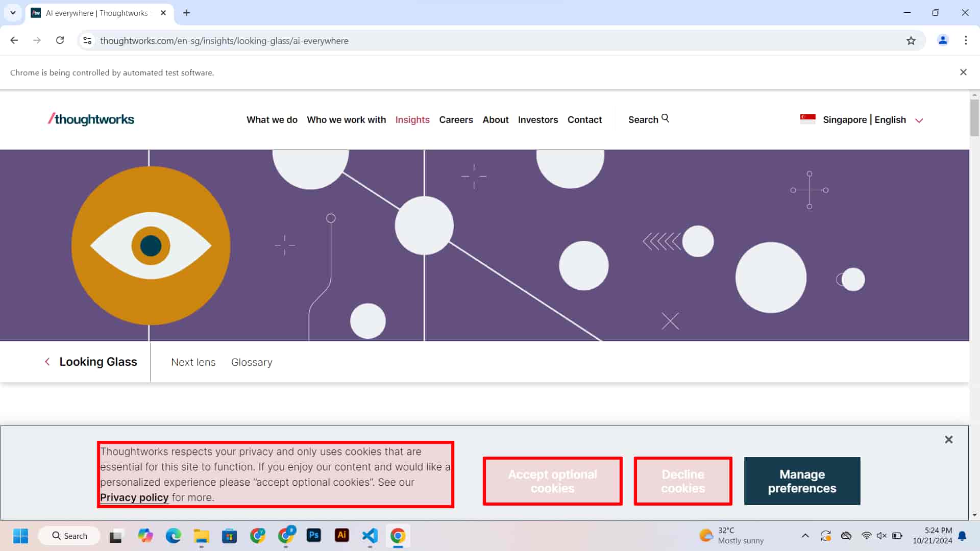Image resolution: width=980 pixels, height=551 pixels.
Task: Open the Careers menu item
Action: tap(456, 120)
